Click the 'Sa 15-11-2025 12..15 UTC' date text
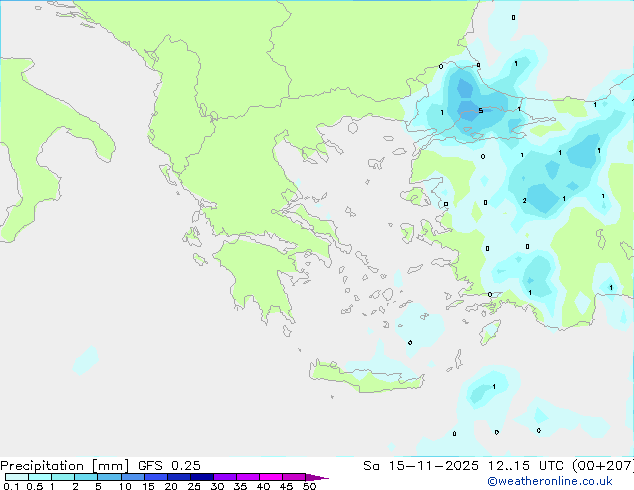Viewport: 634px width, 490px height. pyautogui.click(x=463, y=466)
